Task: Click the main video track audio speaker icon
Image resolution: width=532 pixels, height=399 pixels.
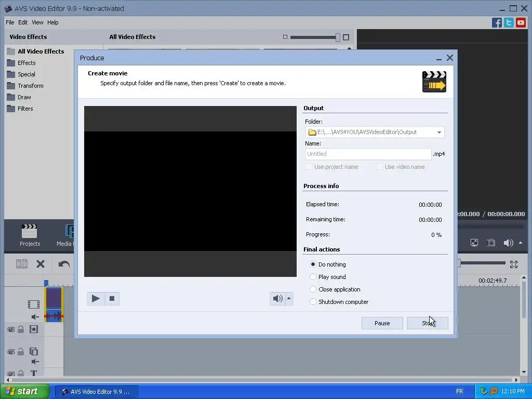Action: click(35, 317)
